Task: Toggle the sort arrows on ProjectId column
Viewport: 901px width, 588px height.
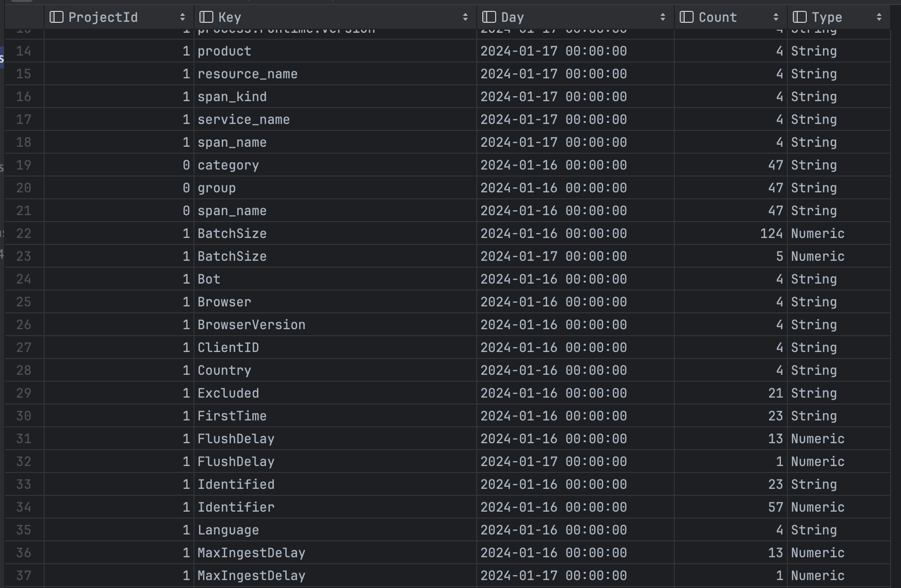Action: click(183, 17)
